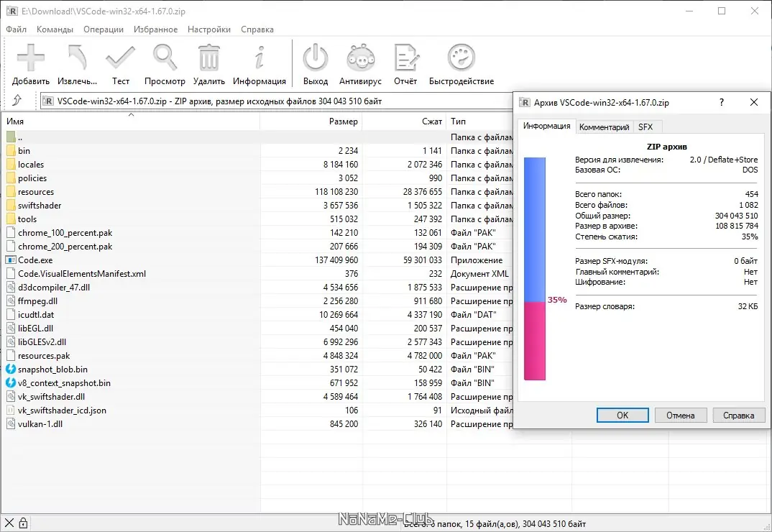Switch to the Комментарий tab
Image resolution: width=772 pixels, height=532 pixels.
(x=604, y=127)
